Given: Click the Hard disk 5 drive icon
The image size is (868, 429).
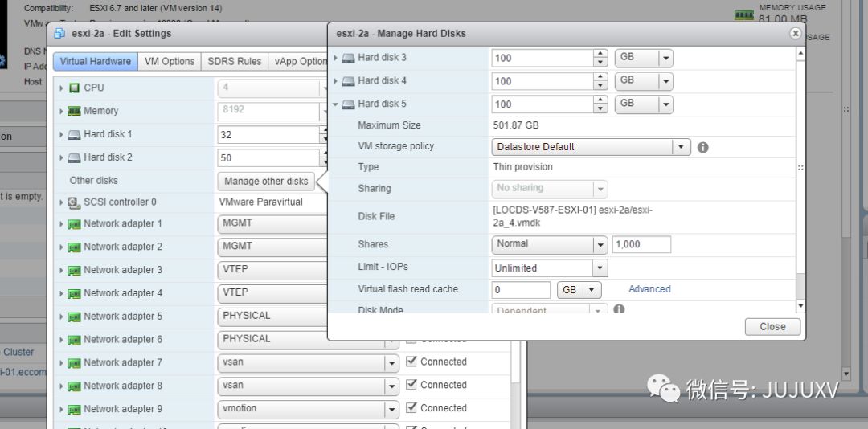Looking at the screenshot, I should (x=348, y=104).
